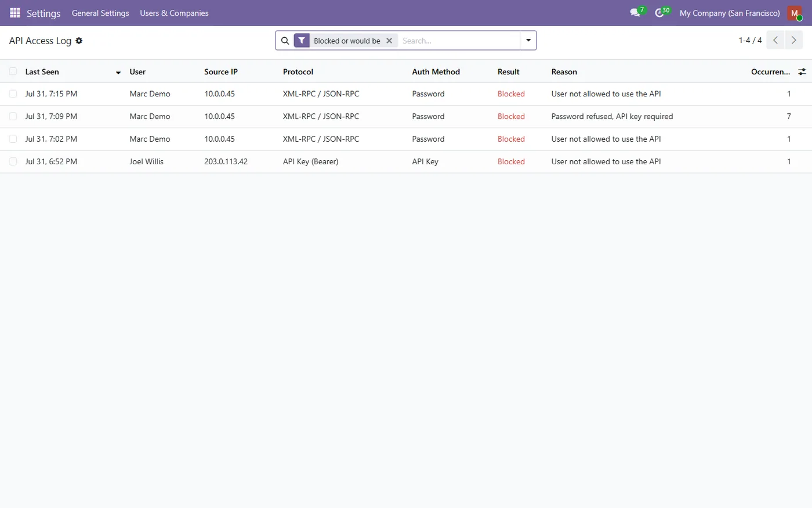Sort by the Protocol column header
The height and width of the screenshot is (508, 812).
298,72
